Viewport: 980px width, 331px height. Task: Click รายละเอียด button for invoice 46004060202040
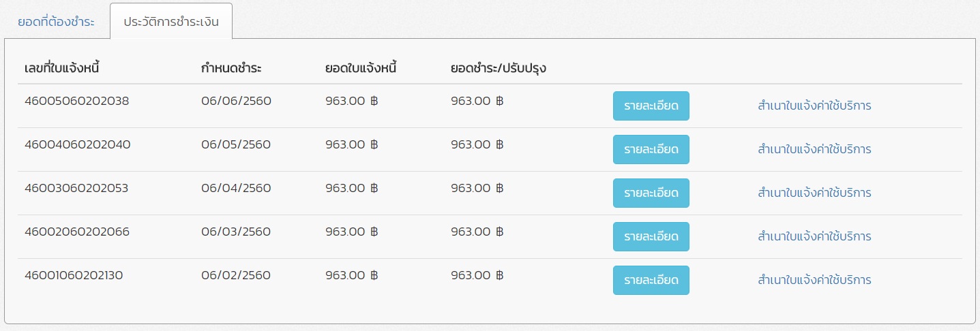point(651,149)
